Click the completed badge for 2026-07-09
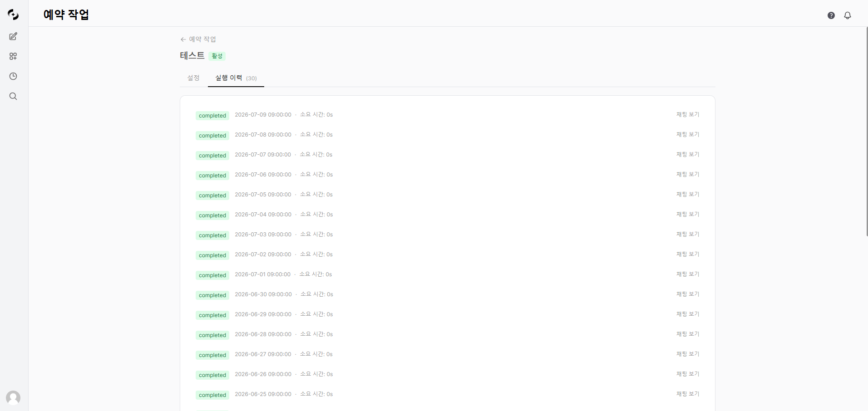The width and height of the screenshot is (868, 411). tap(212, 116)
